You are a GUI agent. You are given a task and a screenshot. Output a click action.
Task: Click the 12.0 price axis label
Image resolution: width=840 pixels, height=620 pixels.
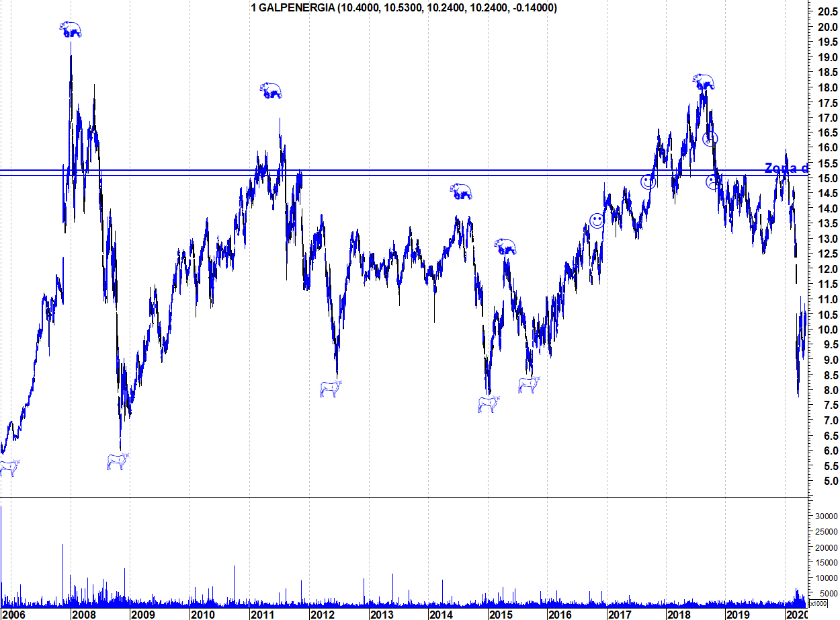(827, 269)
